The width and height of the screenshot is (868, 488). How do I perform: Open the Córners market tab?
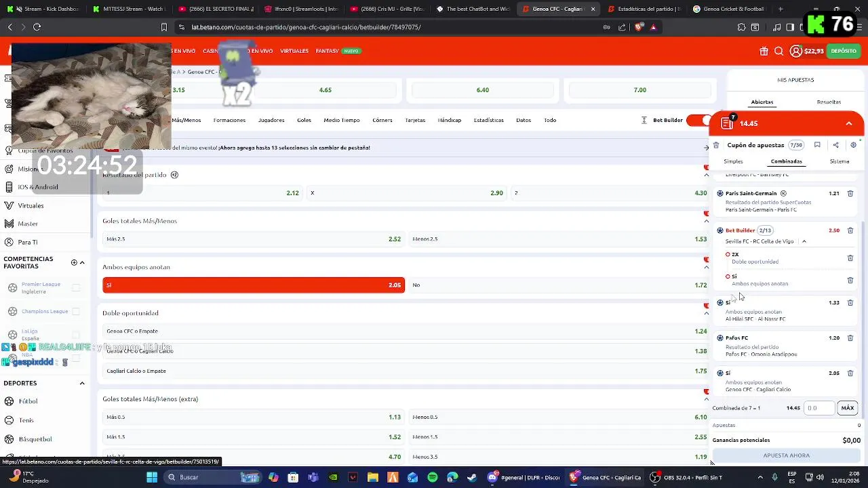(382, 120)
